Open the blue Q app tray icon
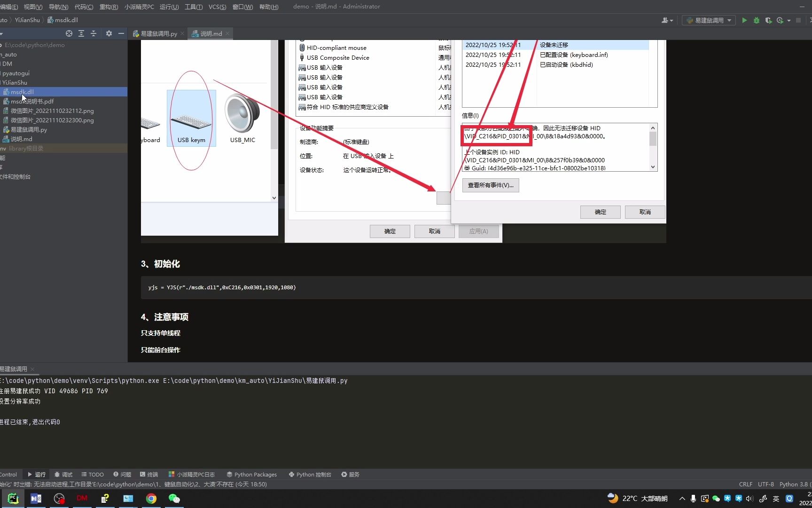The height and width of the screenshot is (508, 812). (790, 499)
